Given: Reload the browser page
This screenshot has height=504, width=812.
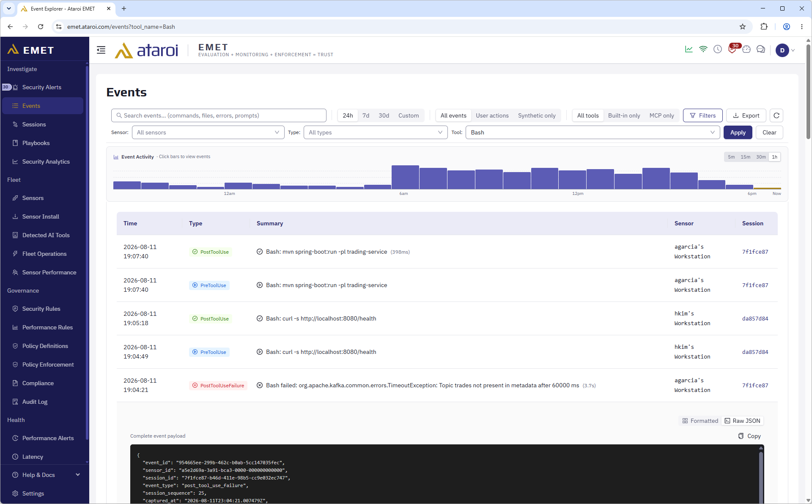Looking at the screenshot, I should (x=41, y=27).
